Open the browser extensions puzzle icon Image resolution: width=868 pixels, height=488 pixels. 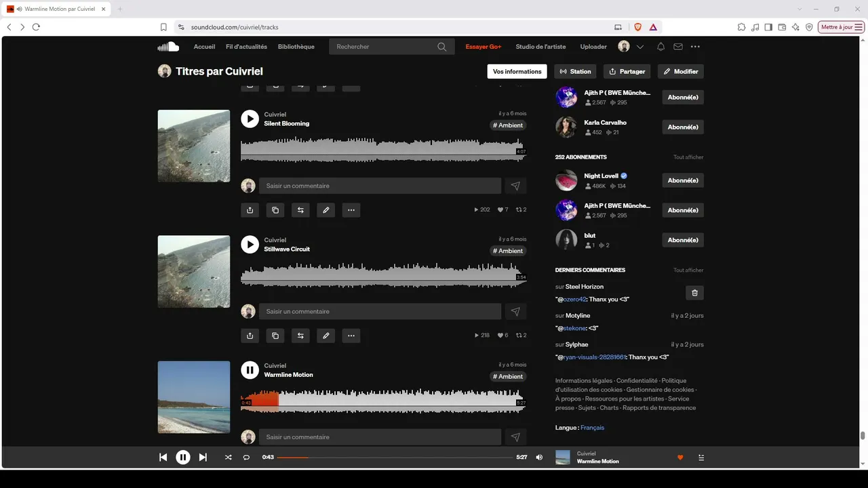(x=741, y=27)
